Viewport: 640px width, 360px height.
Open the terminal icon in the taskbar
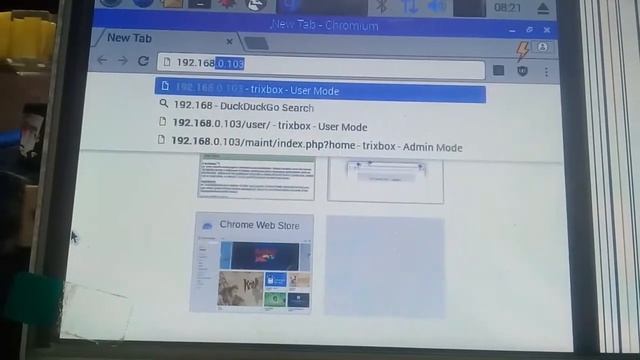(200, 4)
